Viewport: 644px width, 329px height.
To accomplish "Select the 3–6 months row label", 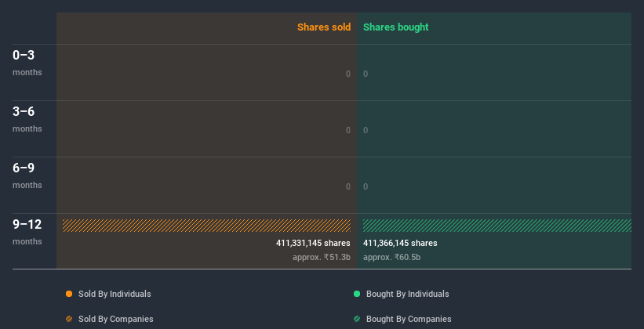I will pos(27,119).
